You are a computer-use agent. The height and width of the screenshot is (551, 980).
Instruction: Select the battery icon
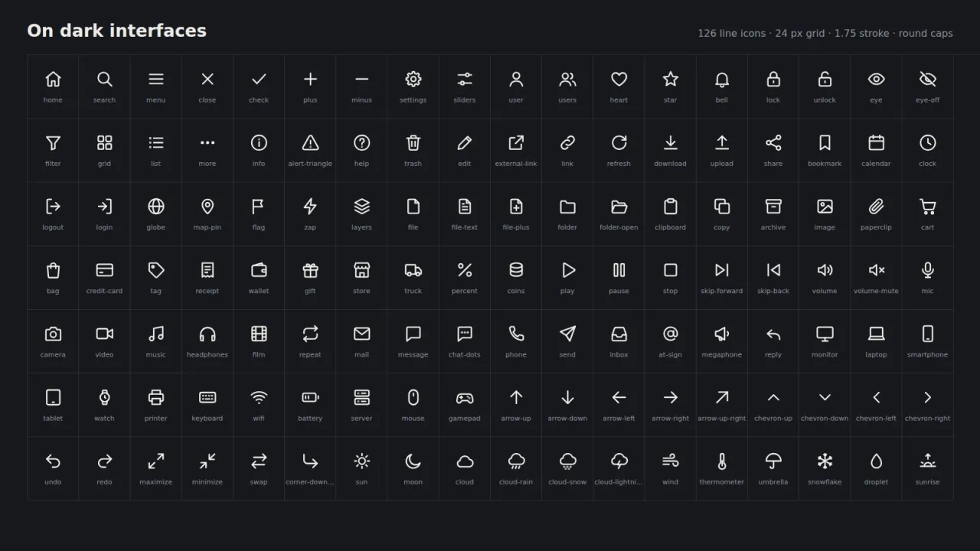[x=310, y=396]
